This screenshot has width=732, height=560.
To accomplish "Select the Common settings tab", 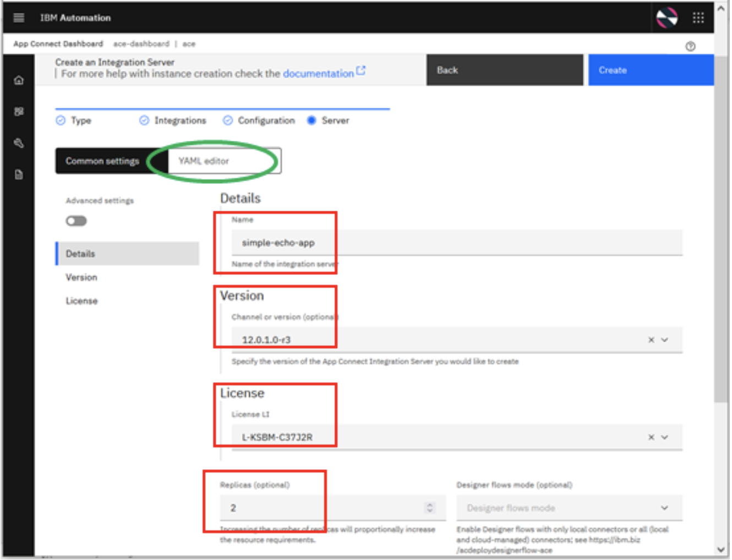I will 112,161.
